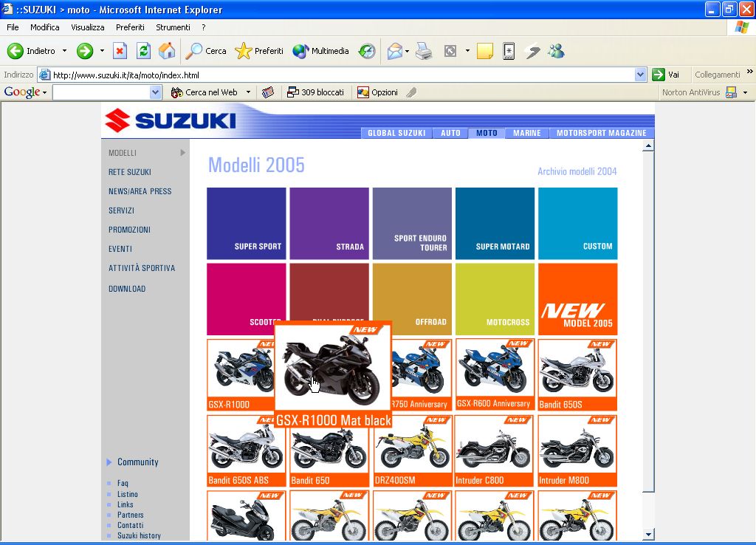Screen dimensions: 756x545
Task: Select the yellow MOTOCROSS category tile
Action: pyautogui.click(x=495, y=299)
